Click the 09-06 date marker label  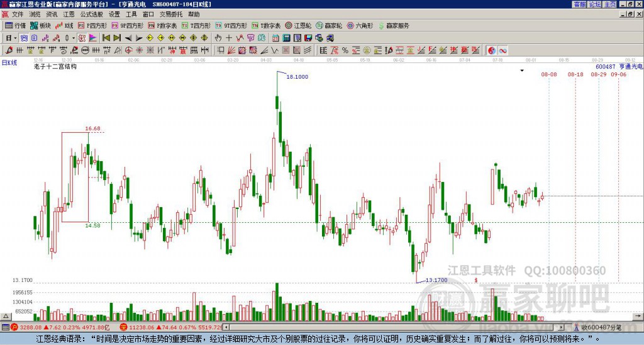click(x=619, y=74)
